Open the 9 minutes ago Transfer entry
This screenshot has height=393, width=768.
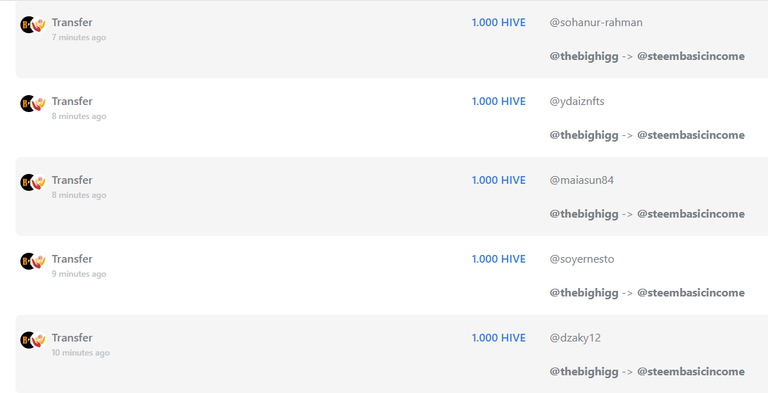(x=72, y=259)
